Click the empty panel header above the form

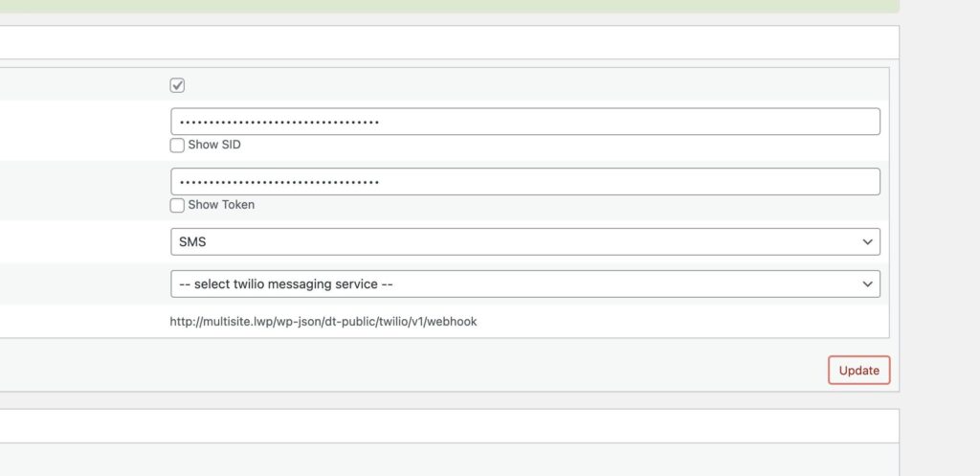coord(448,43)
